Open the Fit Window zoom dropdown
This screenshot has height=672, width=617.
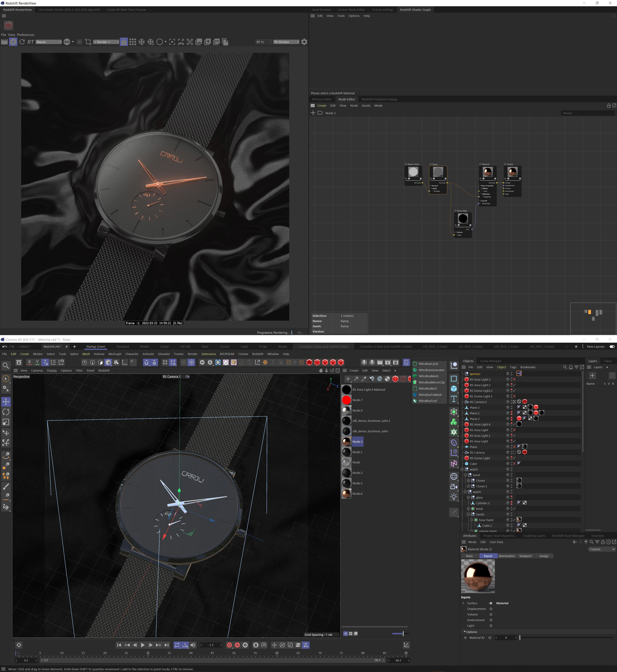(x=286, y=42)
